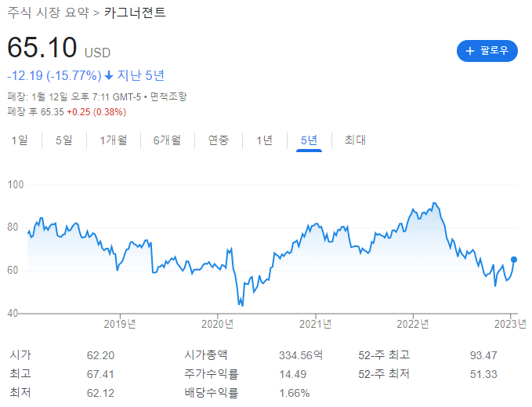The height and width of the screenshot is (407, 532).
Task: Click the 카그너젼트 stock name text
Action: point(135,13)
